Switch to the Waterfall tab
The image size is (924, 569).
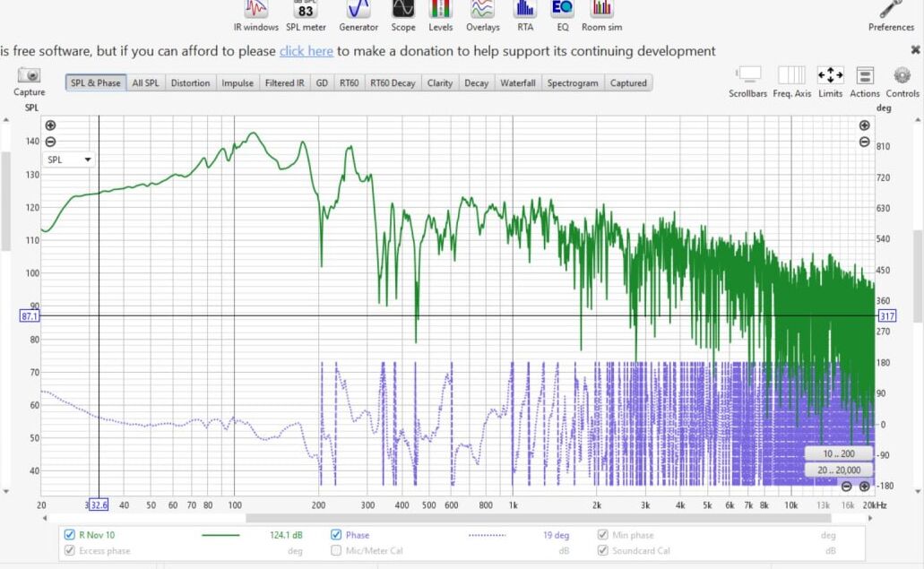pyautogui.click(x=518, y=83)
